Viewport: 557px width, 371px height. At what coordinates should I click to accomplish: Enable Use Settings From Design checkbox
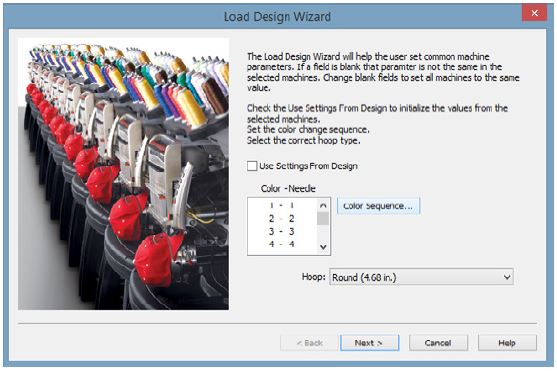click(x=252, y=166)
